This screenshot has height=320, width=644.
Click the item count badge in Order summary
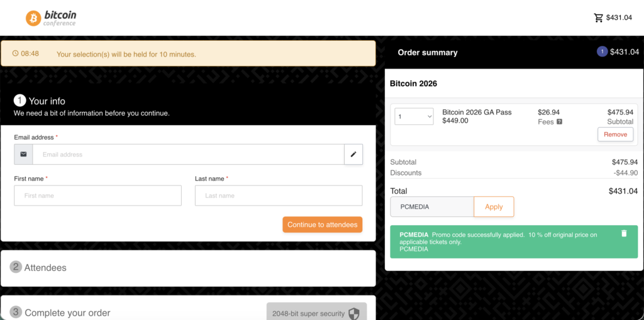602,52
